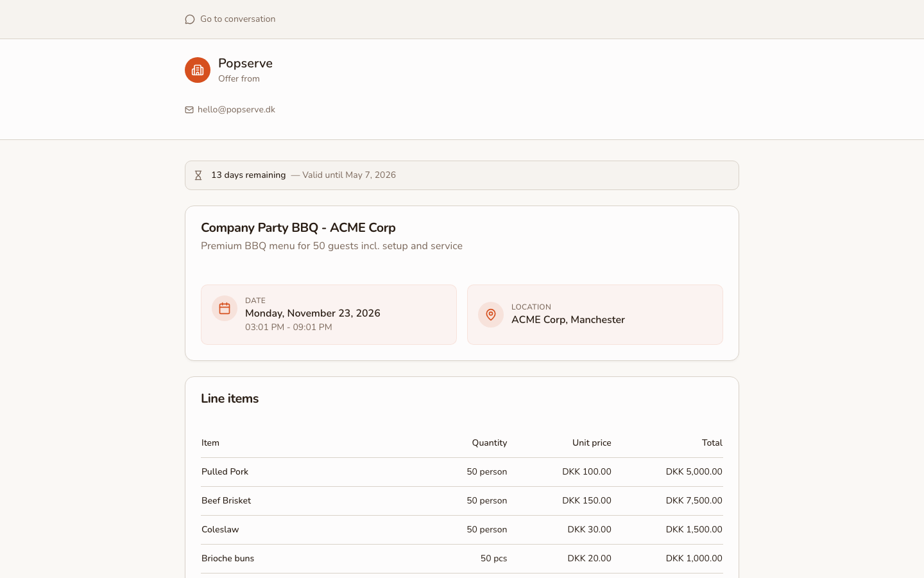
Task: Click the hourglass icon in the validity banner
Action: pyautogui.click(x=198, y=175)
